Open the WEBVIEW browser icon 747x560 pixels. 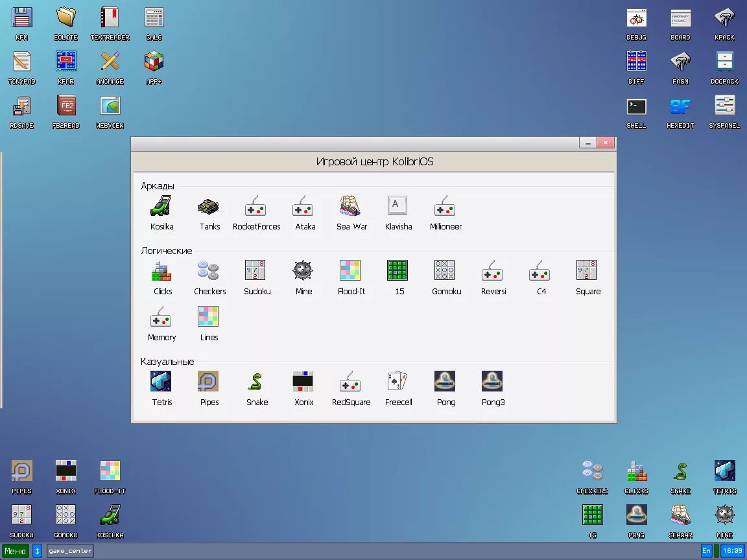point(110,112)
